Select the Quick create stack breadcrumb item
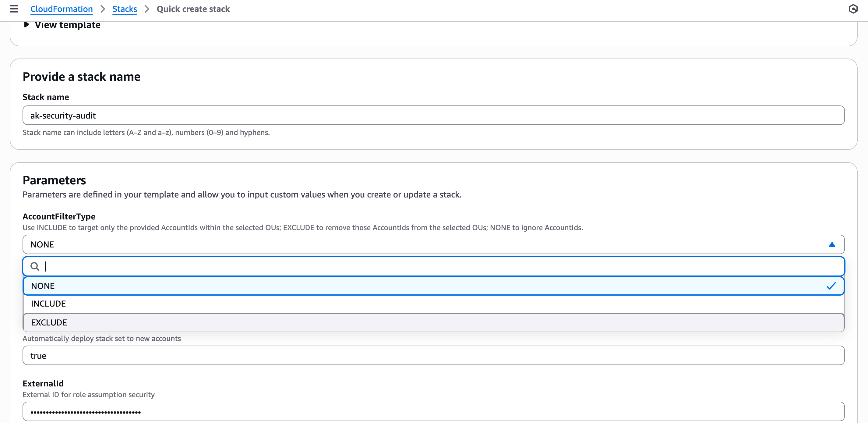The height and width of the screenshot is (423, 868). point(193,9)
